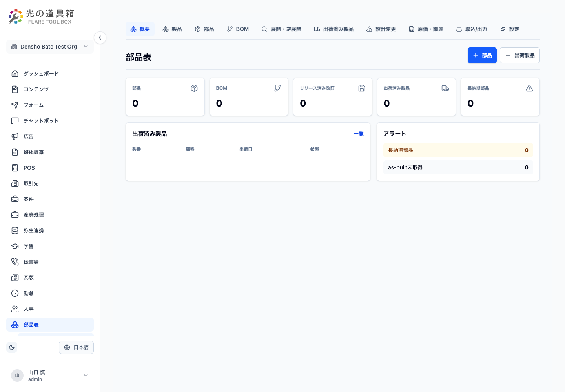Image resolution: width=565 pixels, height=392 pixels.
Task: Expand the Densho Bato Test Org selector
Action: tap(50, 47)
